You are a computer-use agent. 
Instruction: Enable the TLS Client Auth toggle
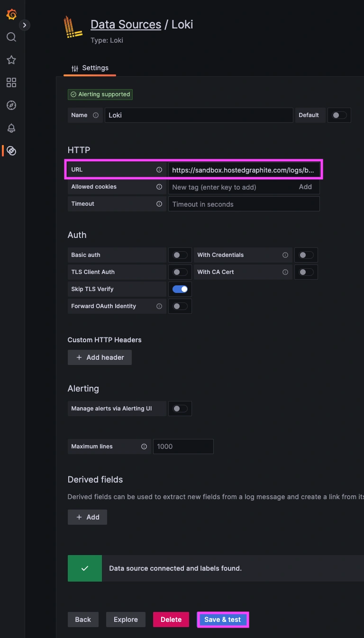pos(180,272)
